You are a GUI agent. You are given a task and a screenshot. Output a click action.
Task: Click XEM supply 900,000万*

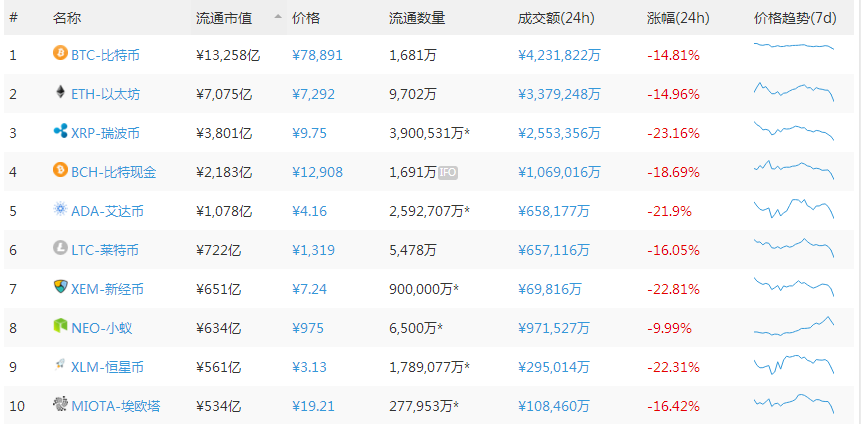[x=424, y=289]
